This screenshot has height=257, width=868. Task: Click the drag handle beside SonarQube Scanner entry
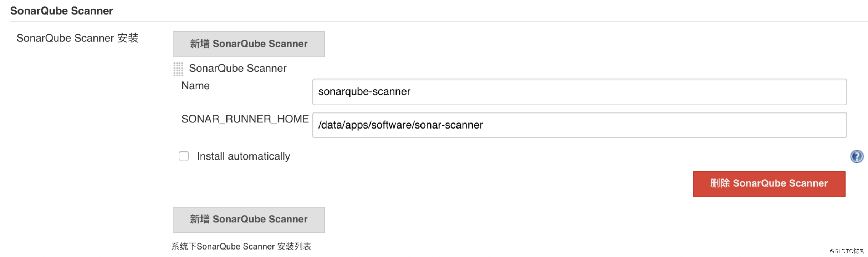coord(178,69)
